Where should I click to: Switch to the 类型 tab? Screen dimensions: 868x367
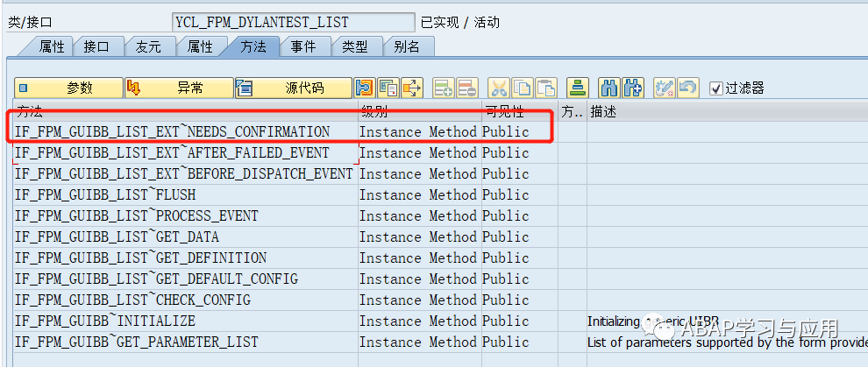point(355,47)
